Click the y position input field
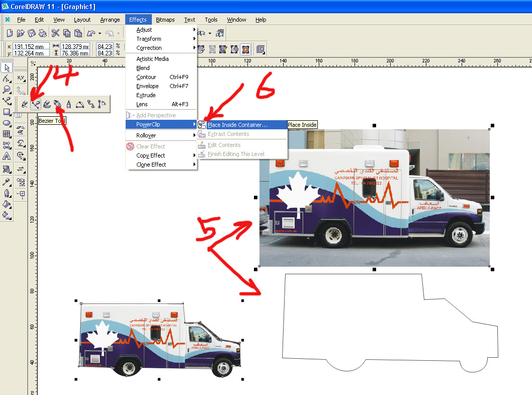 tap(31, 53)
